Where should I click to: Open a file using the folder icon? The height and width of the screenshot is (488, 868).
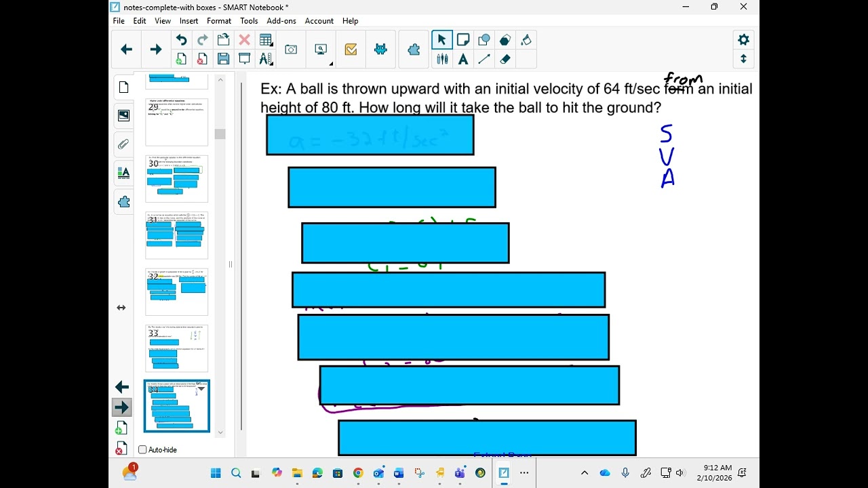(x=223, y=40)
